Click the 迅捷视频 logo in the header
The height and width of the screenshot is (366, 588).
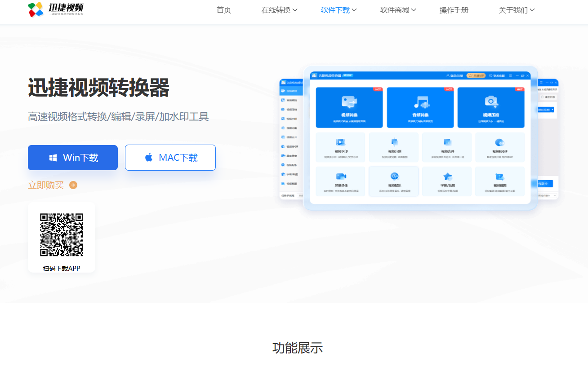click(x=55, y=9)
